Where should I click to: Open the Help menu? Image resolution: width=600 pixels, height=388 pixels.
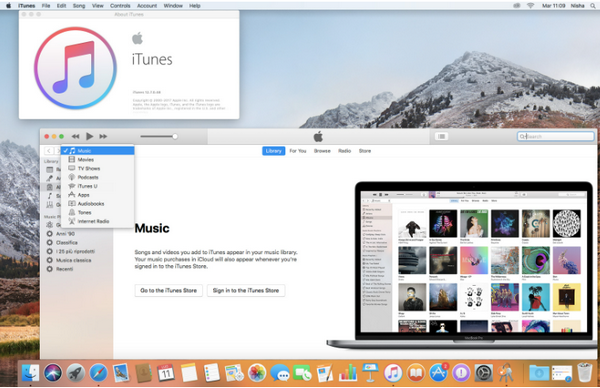pos(195,6)
